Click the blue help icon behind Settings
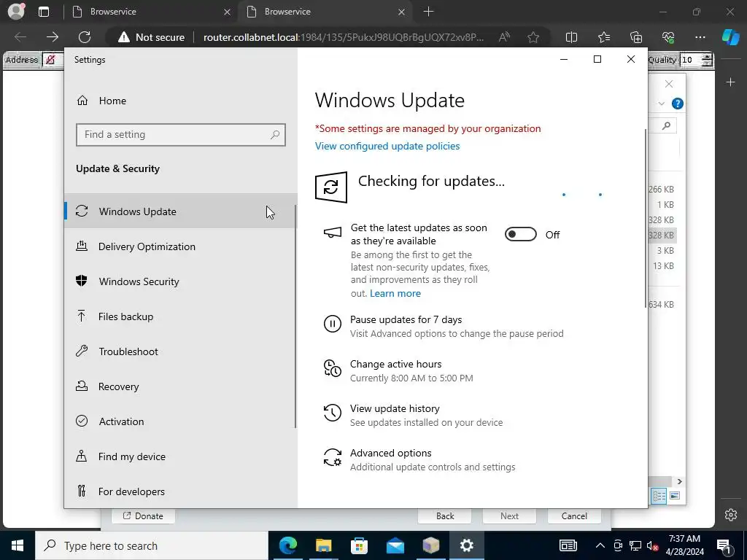This screenshot has height=560, width=747. [678, 104]
